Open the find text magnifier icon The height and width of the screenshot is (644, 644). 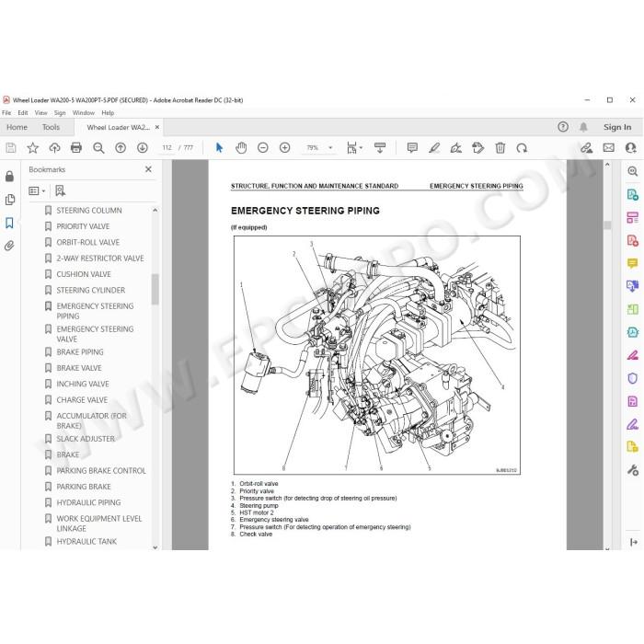98,148
